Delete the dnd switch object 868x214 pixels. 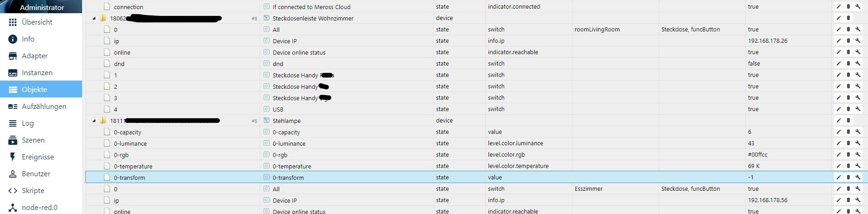848,64
